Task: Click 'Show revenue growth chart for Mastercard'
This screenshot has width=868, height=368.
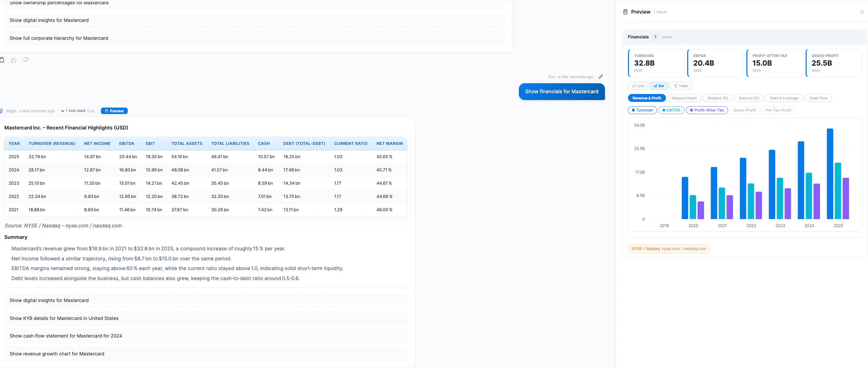Action: 206,354
